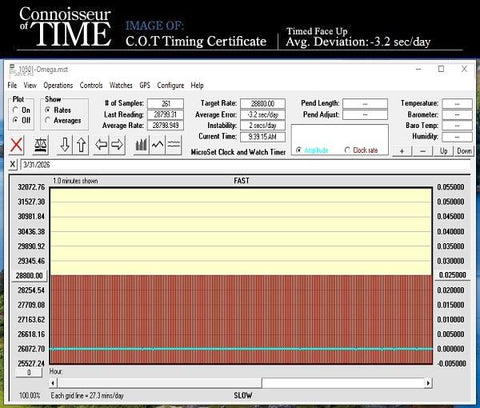The height and width of the screenshot is (408, 480).
Task: Click the down arrow toolbar icon
Action: 65,145
